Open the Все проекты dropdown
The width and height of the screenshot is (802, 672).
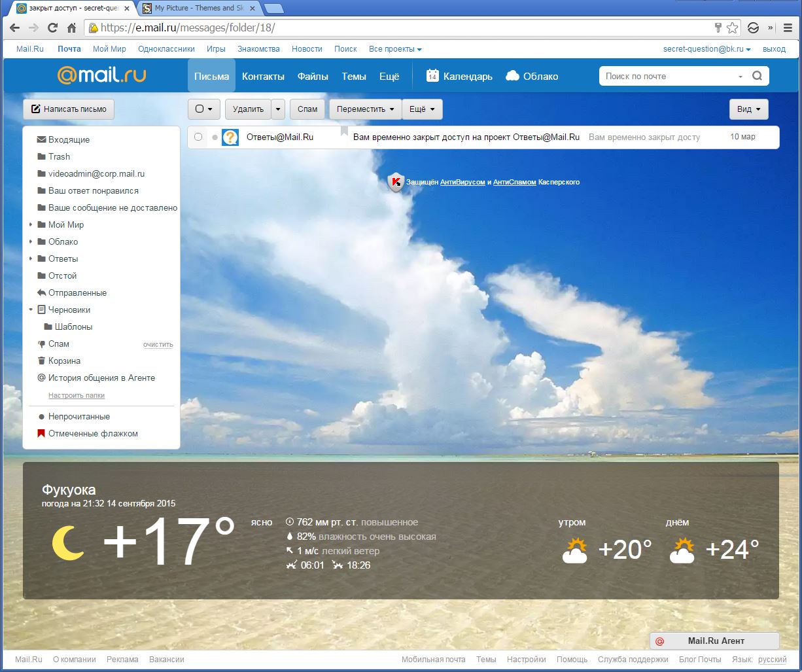pos(395,49)
